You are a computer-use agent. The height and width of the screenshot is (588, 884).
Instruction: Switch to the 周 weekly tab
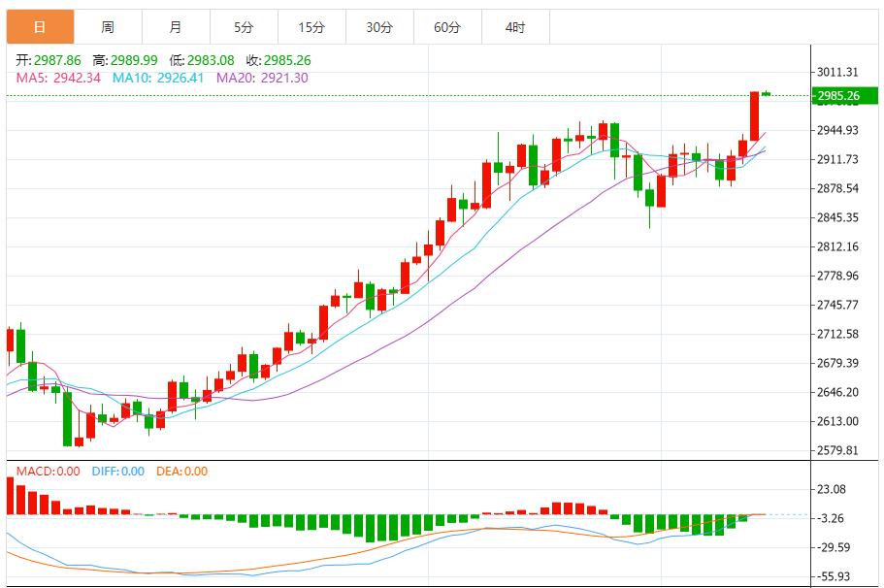click(108, 27)
